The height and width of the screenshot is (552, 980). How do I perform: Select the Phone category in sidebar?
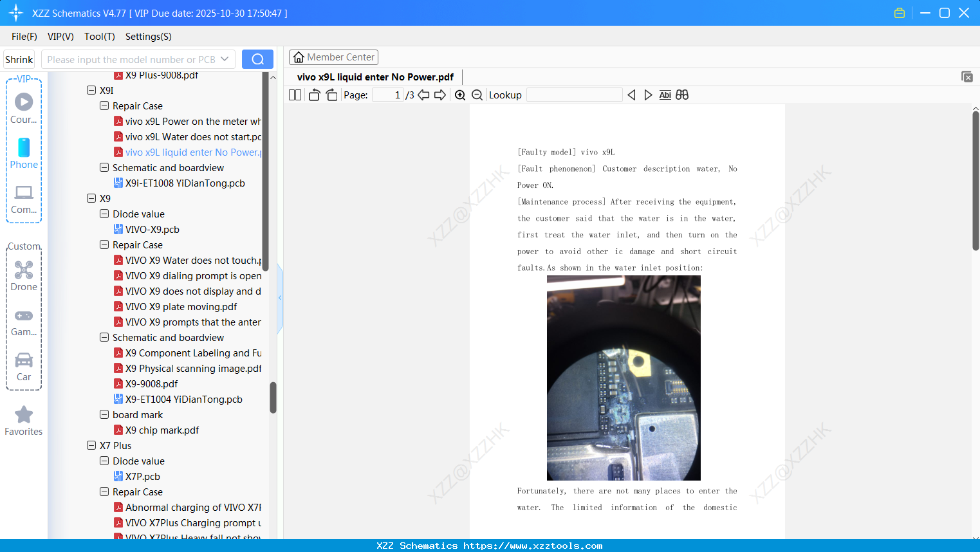pos(24,153)
